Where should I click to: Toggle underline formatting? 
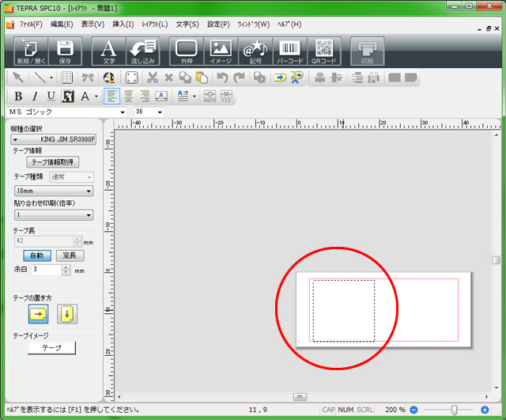pyautogui.click(x=51, y=96)
